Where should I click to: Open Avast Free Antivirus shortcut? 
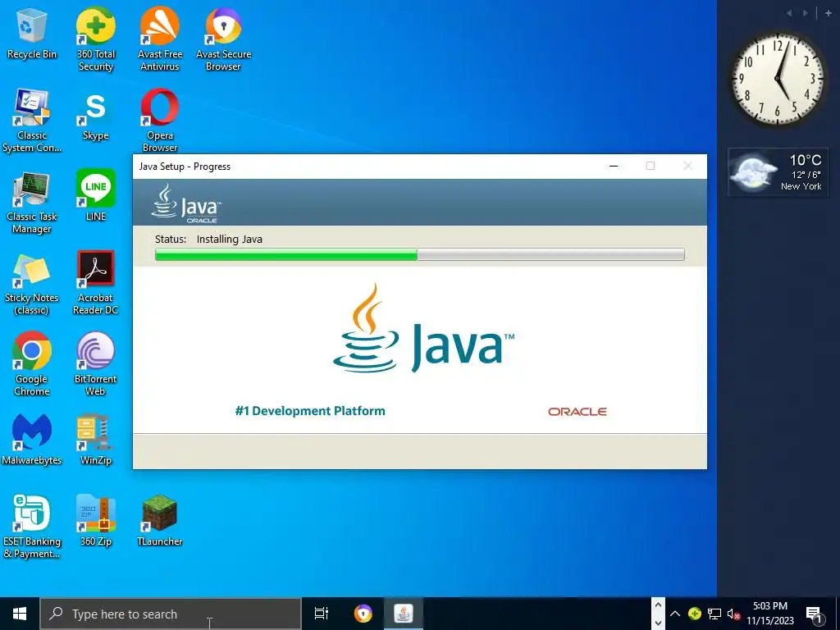coord(160,39)
